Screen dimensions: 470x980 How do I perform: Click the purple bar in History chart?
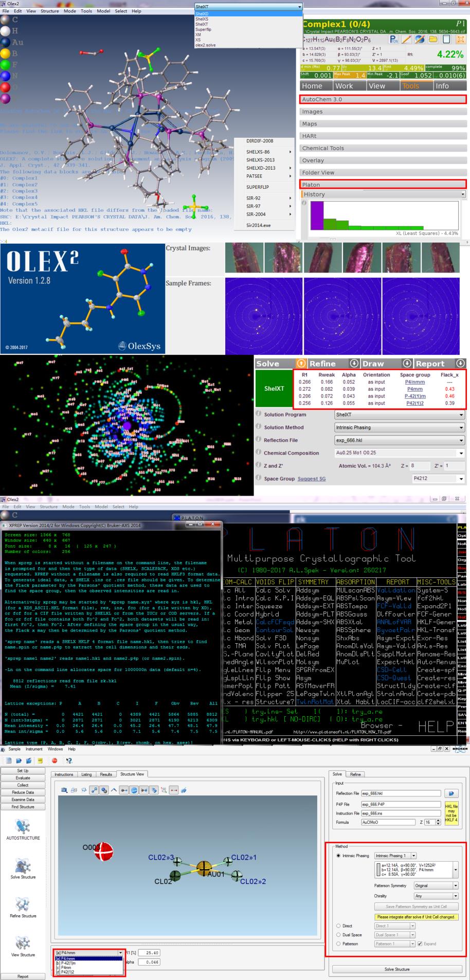coord(317,215)
